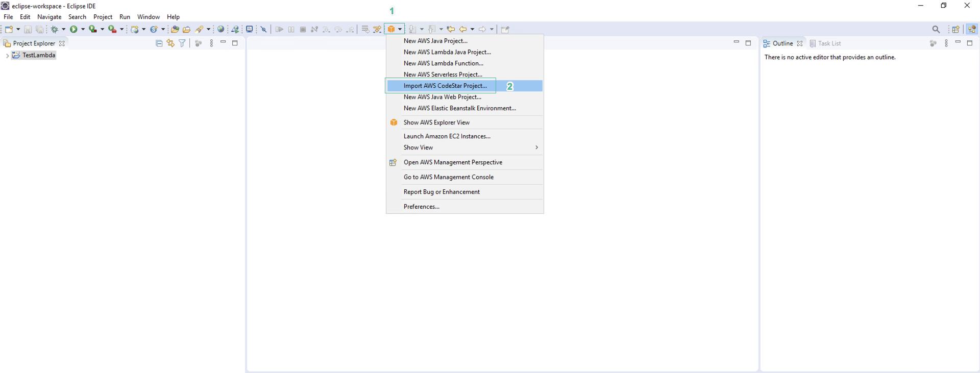Screen dimensions: 980x373
Task: Open dropdown arrow beside Debug icon
Action: [x=63, y=30]
